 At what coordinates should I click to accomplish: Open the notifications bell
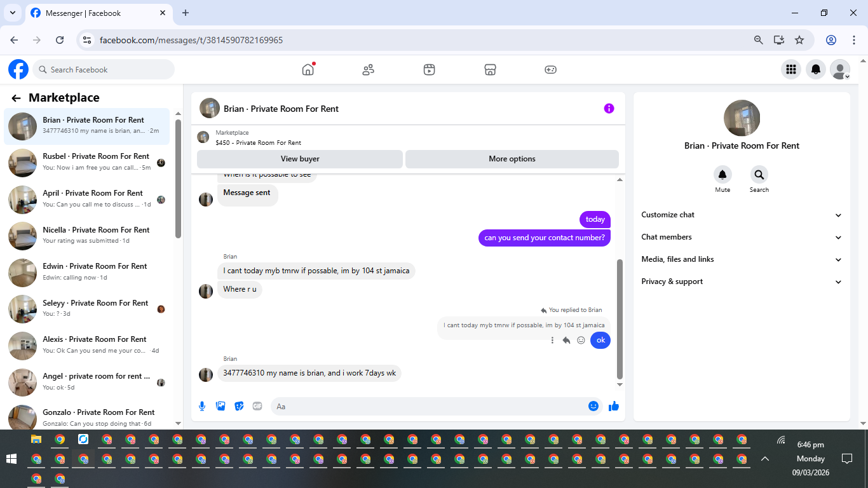pyautogui.click(x=816, y=69)
